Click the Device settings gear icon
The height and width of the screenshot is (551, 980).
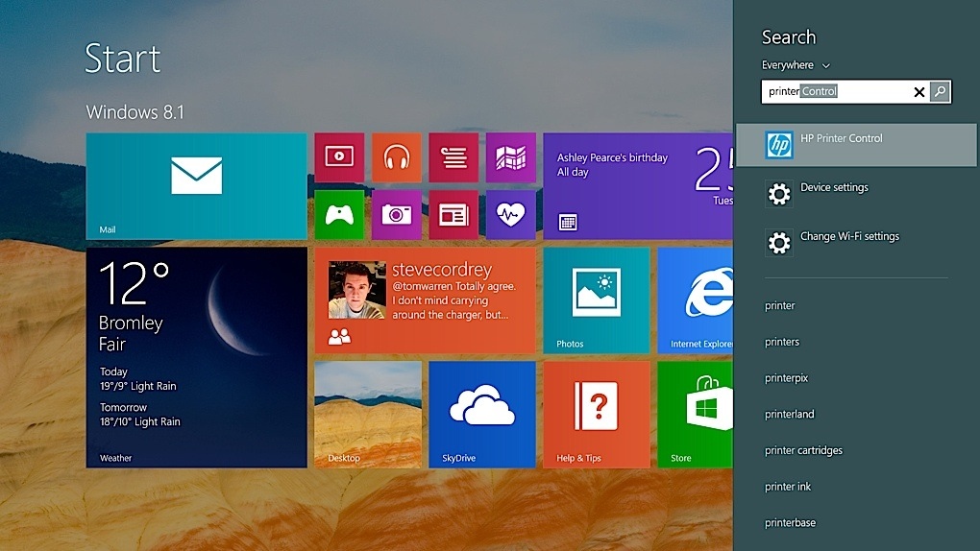coord(779,194)
